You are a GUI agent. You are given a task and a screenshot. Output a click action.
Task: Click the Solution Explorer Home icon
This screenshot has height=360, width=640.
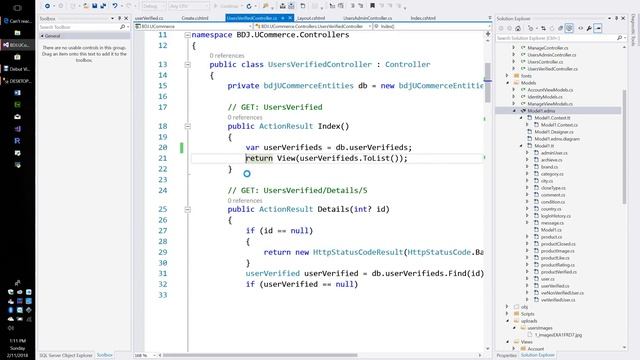pyautogui.click(x=518, y=28)
